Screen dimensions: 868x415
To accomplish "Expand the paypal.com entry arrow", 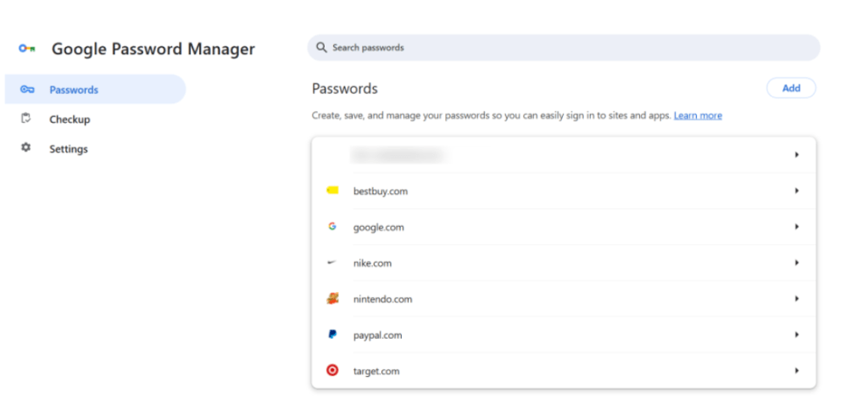I will click(797, 335).
